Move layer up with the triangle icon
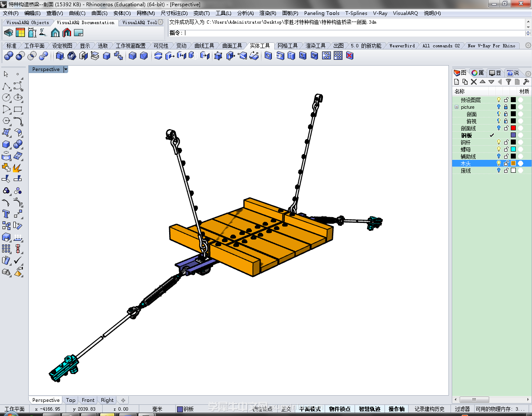 tap(483, 82)
